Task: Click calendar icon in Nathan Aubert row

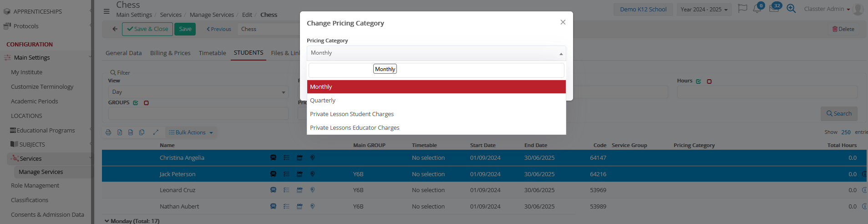Action: pos(299,207)
